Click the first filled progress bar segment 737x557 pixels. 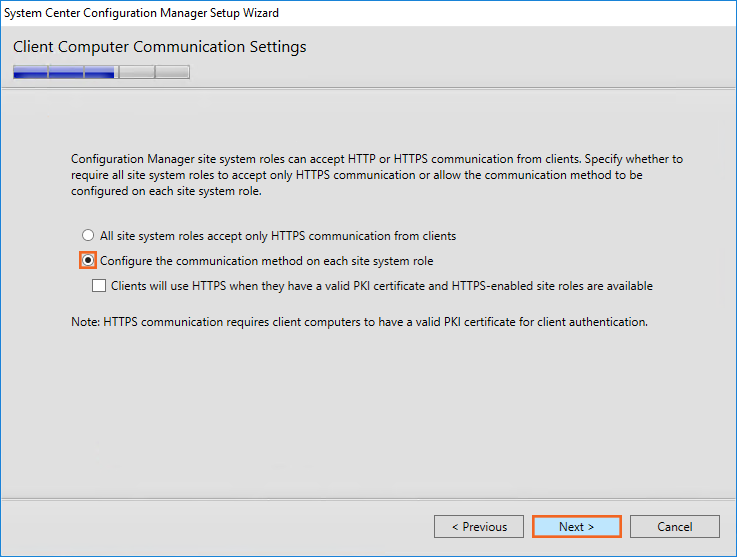click(30, 72)
